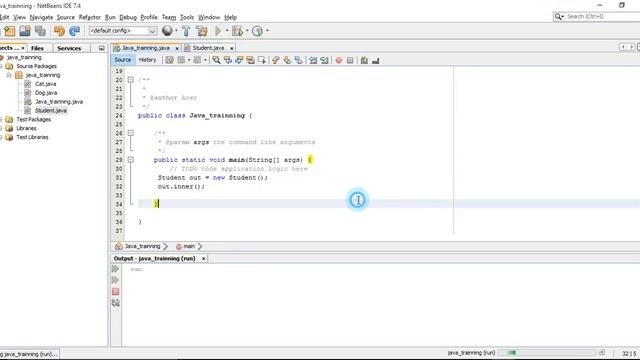Click the Search (Ctrl+I) field
This screenshot has width=640, height=360.
tap(602, 16)
